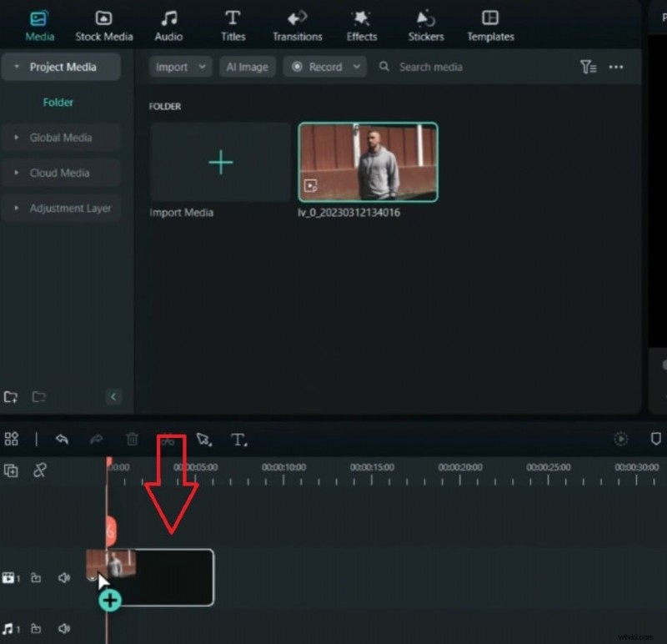This screenshot has width=667, height=644.
Task: Select the lv_0_20230312134016 video thumbnail
Action: point(368,163)
